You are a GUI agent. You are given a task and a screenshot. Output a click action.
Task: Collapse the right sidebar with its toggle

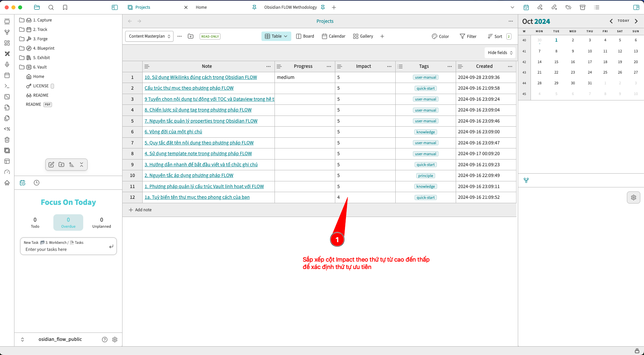point(637,7)
